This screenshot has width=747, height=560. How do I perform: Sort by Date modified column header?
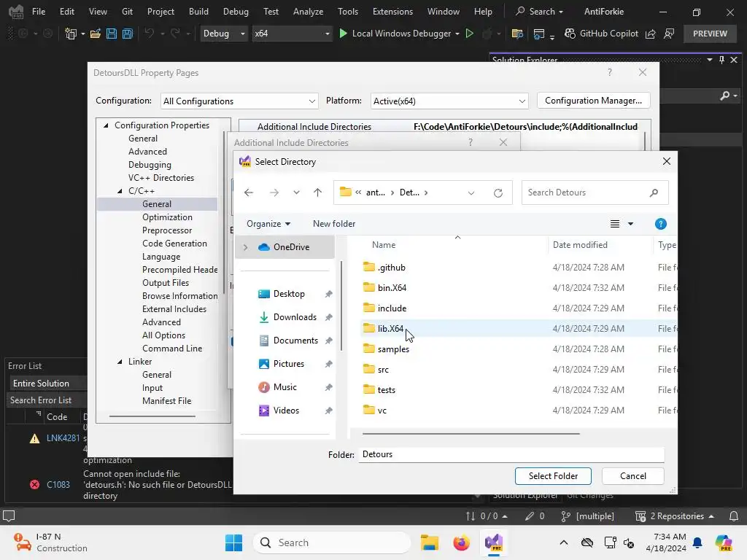580,245
